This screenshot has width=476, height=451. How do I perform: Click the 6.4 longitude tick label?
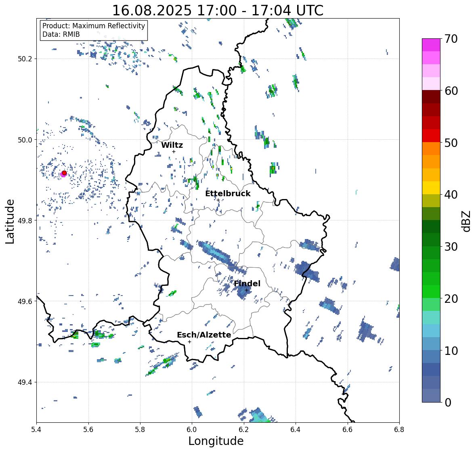296,430
